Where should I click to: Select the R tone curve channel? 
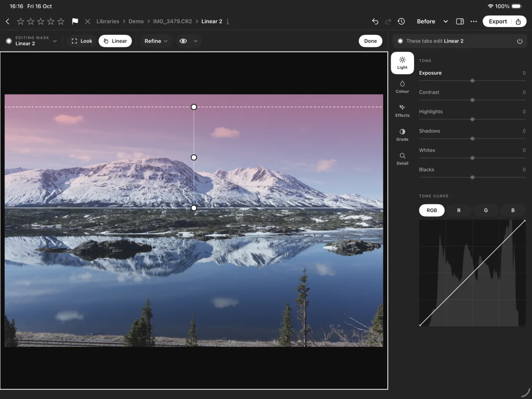(458, 211)
